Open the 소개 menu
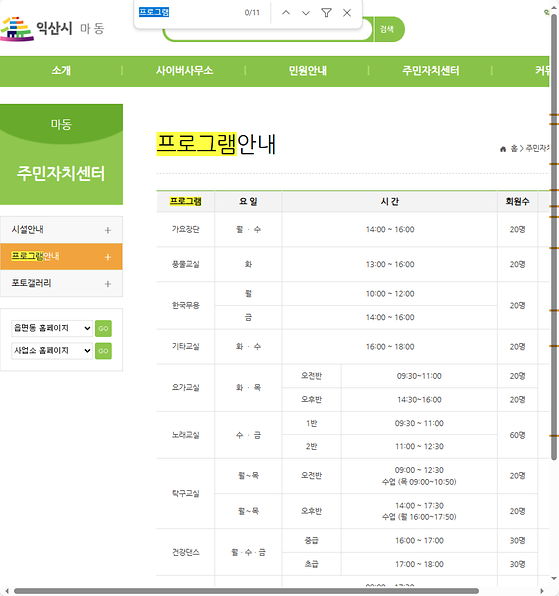This screenshot has height=596, width=559. click(x=61, y=71)
